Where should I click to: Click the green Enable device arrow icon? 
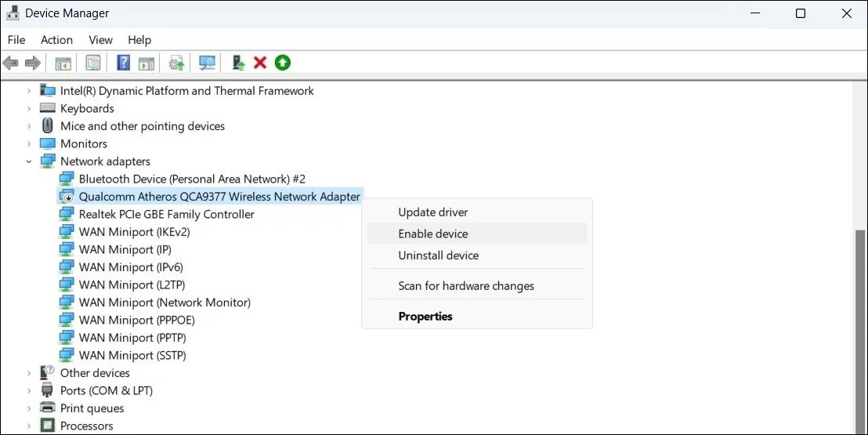point(282,63)
